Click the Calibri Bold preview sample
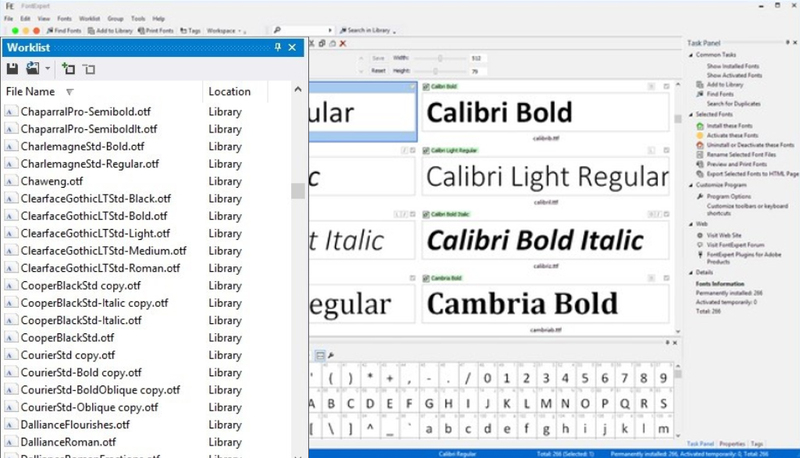 545,112
